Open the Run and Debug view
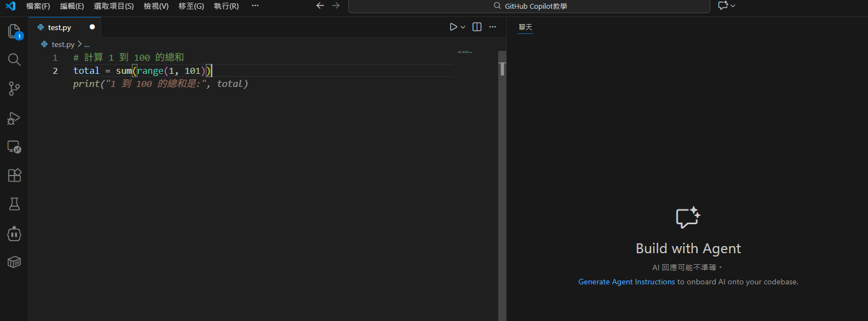Image resolution: width=868 pixels, height=321 pixels. tap(14, 118)
